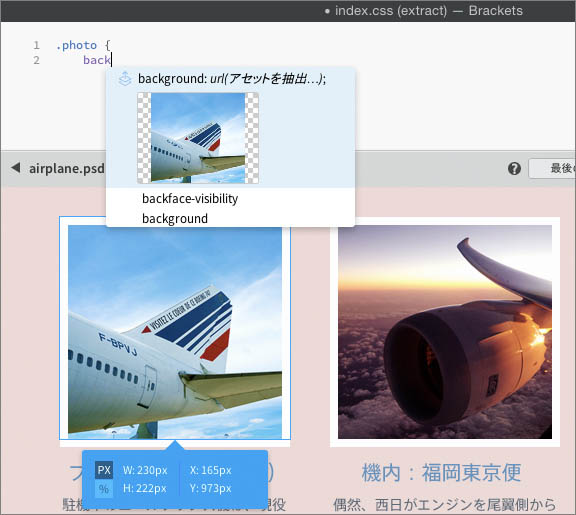Select the jet engine sunset photo
Screen dimensions: 576x515
point(445,332)
